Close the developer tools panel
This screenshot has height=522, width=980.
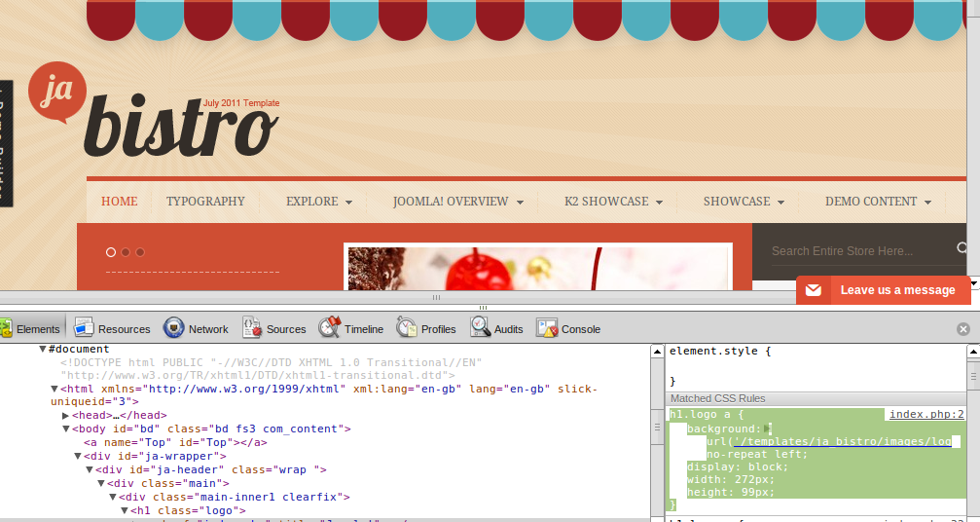click(963, 329)
